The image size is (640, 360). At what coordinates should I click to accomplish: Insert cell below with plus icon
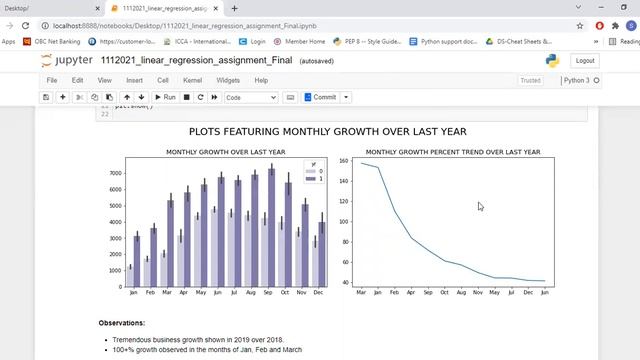pos(62,97)
